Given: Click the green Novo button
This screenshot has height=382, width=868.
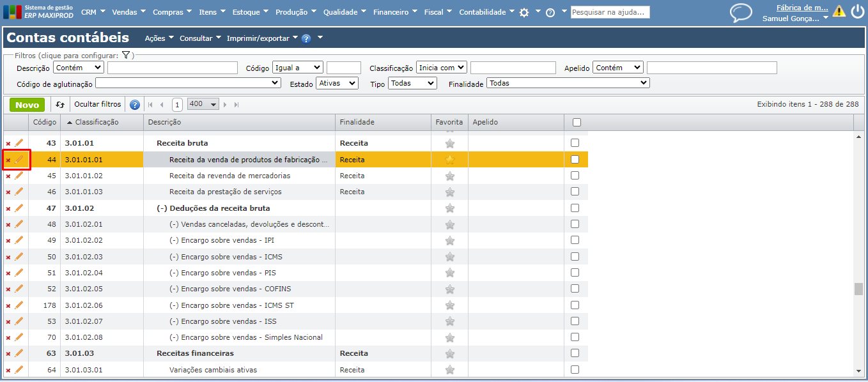Looking at the screenshot, I should point(27,105).
